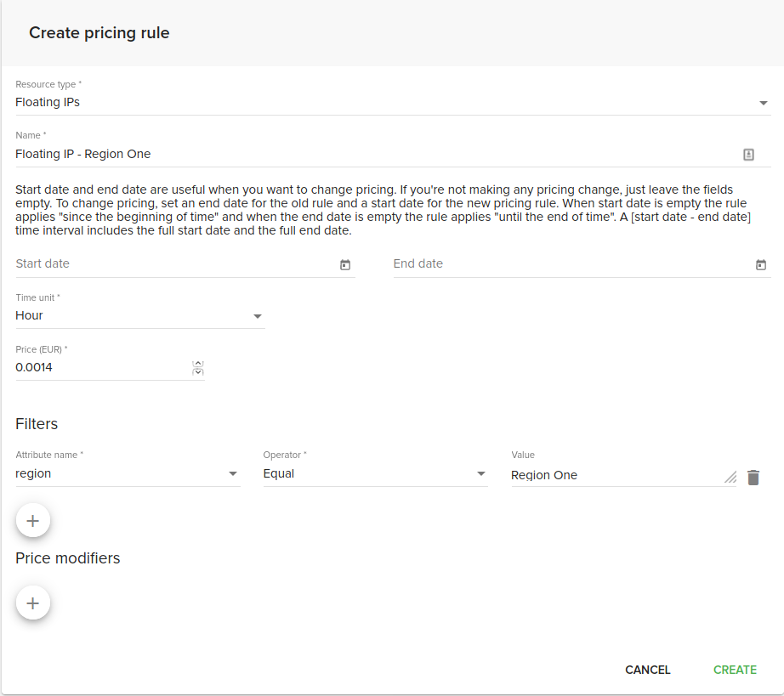
Task: Open the End date calendar picker
Action: [760, 265]
